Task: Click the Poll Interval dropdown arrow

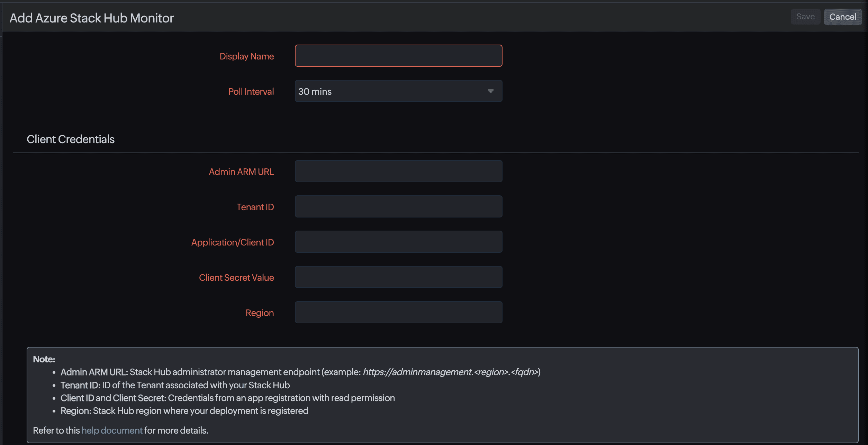Action: (490, 91)
